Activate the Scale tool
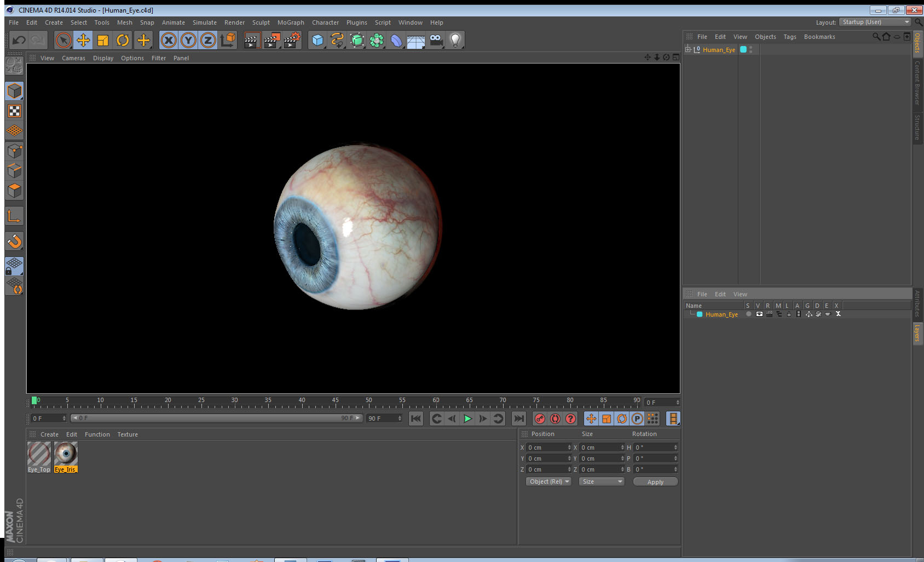The image size is (924, 562). tap(103, 40)
